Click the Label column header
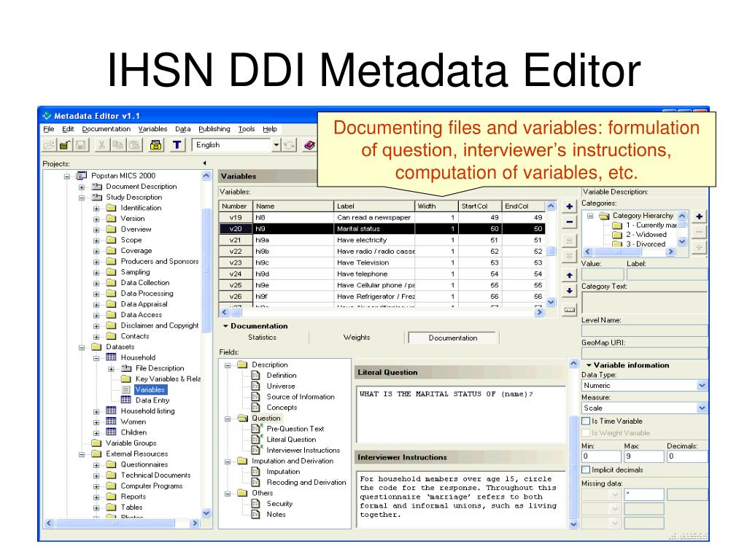This screenshot has width=747, height=560. tap(374, 206)
